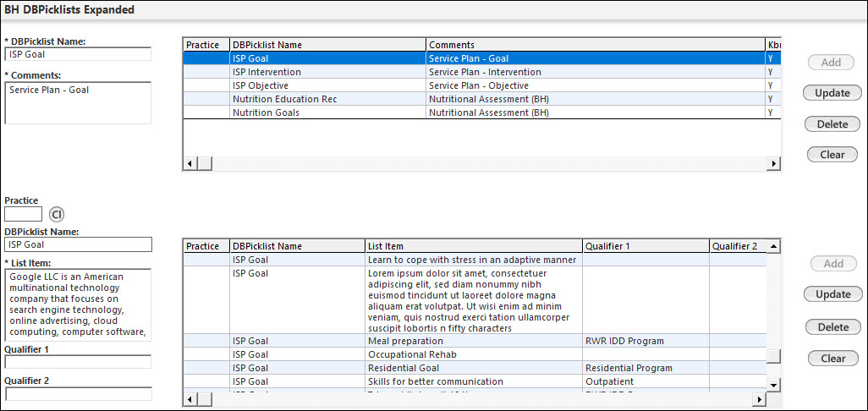Click into the Qualifier 1 input field

point(78,362)
